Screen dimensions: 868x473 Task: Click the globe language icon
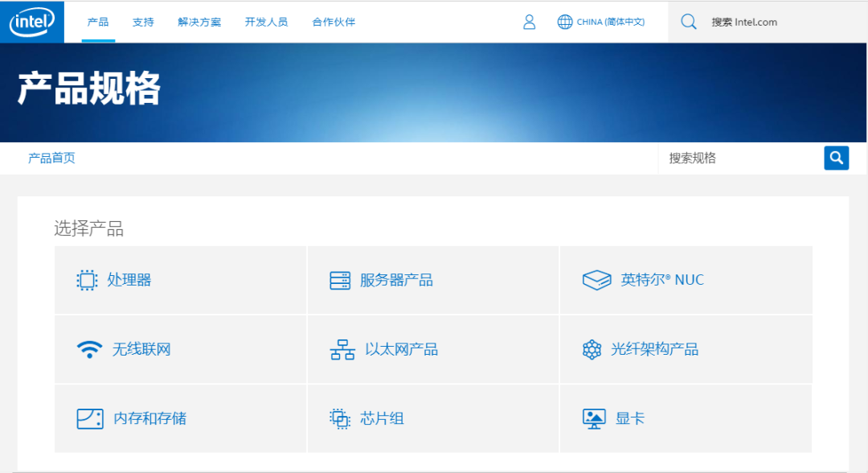565,23
